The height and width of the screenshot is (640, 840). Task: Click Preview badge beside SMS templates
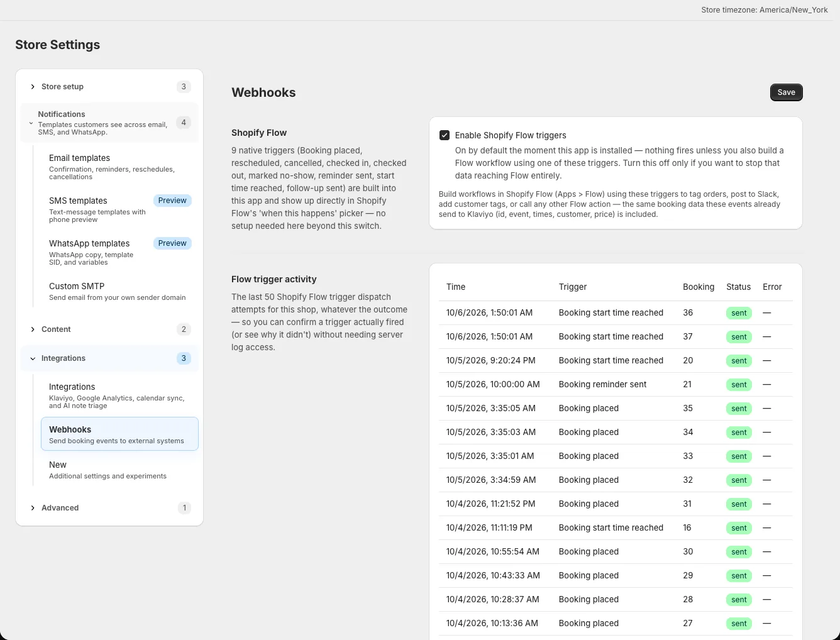172,201
